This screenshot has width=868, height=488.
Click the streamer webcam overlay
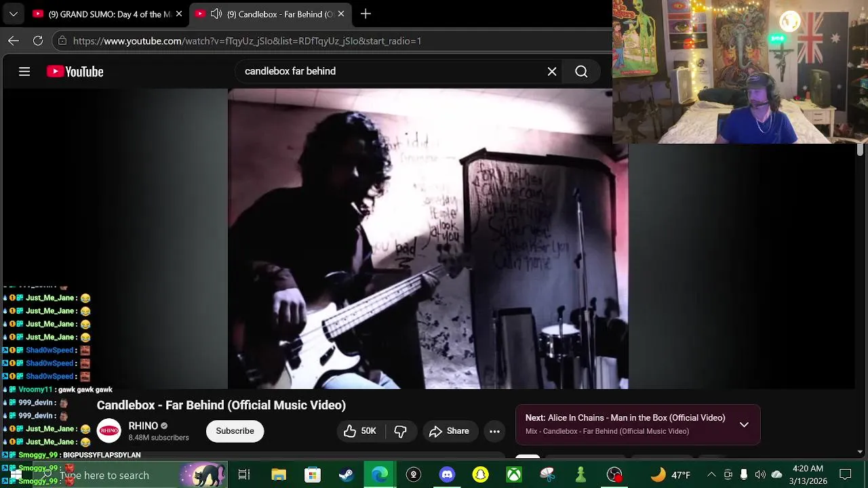(740, 72)
